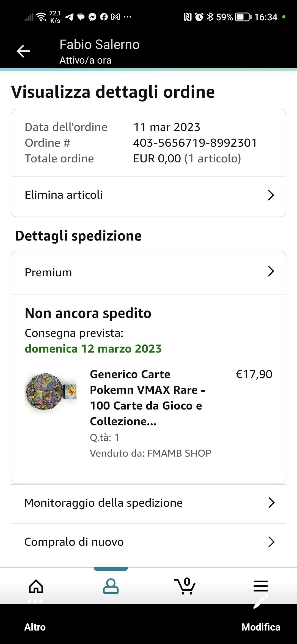
Task: Expand the Premium shipping chevron
Action: 271,271
